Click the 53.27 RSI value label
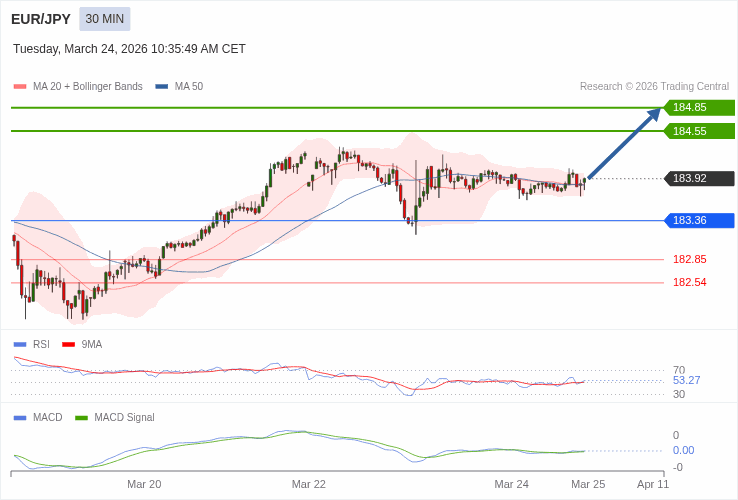This screenshot has width=738, height=500. point(686,380)
